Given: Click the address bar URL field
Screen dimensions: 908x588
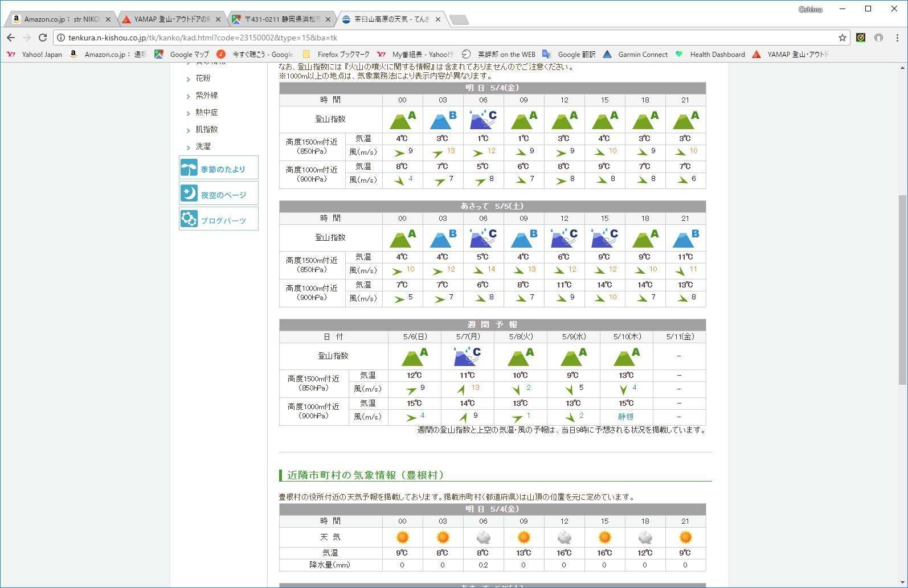Looking at the screenshot, I should coord(444,38).
